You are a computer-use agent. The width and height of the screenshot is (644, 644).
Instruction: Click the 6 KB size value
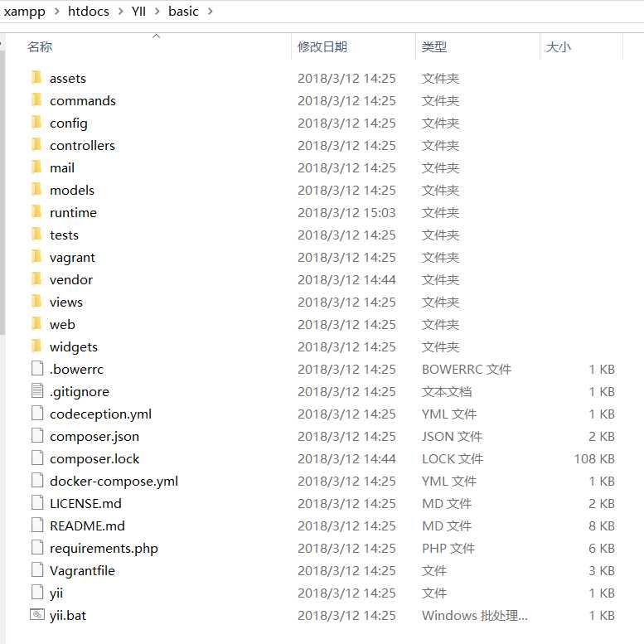tap(602, 548)
